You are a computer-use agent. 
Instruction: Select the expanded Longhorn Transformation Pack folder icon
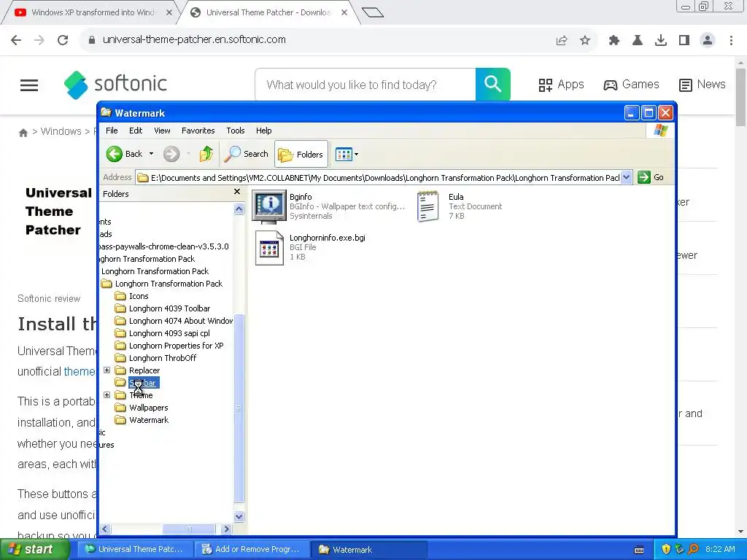(107, 284)
